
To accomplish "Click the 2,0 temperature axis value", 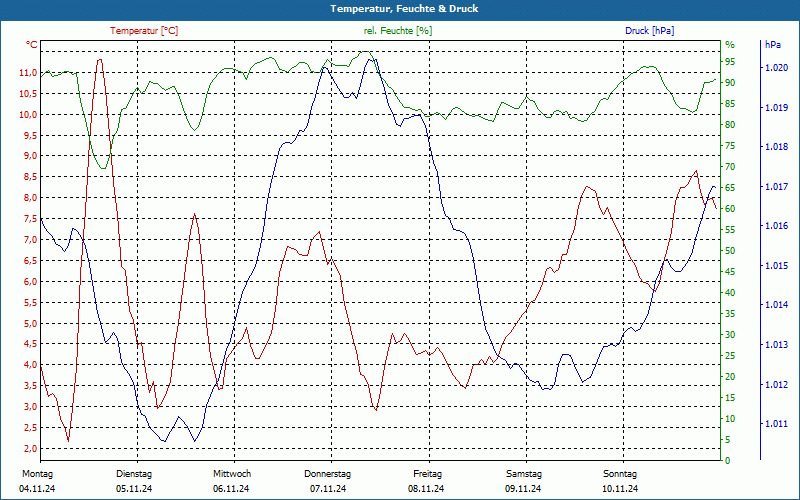I will [x=30, y=448].
